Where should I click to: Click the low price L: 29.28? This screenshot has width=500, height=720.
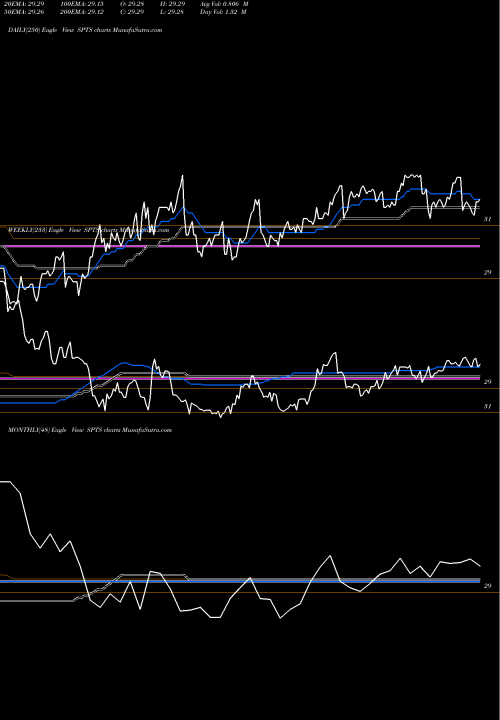point(172,12)
